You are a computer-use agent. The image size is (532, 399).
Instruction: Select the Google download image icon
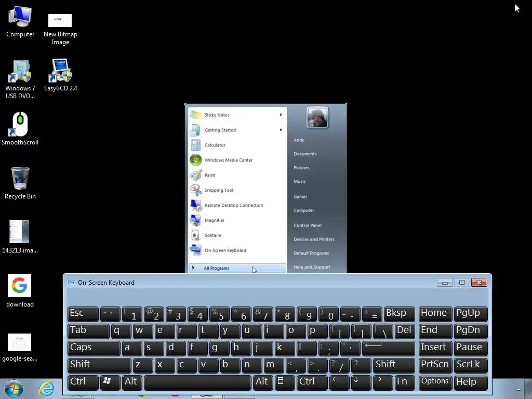tap(20, 291)
